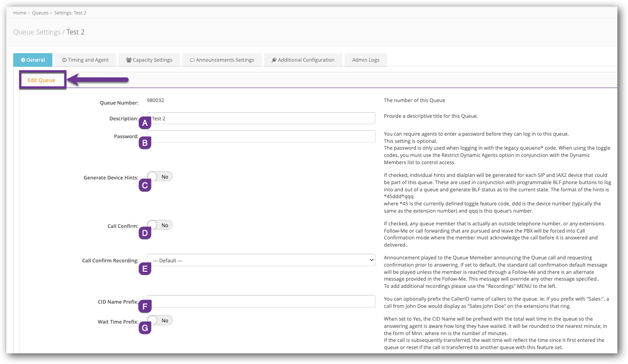Open the Call Confirm Recording dropdown
Image resolution: width=628 pixels, height=364 pixels.
[x=261, y=260]
